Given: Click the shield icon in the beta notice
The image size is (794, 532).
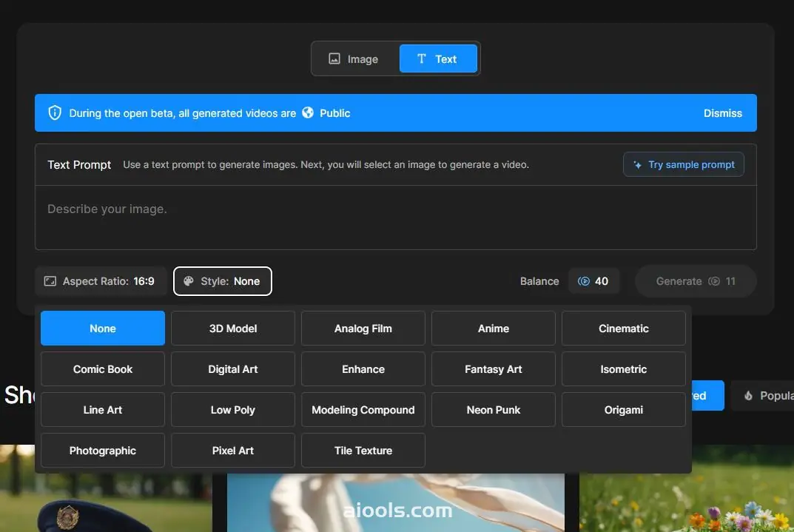Looking at the screenshot, I should pos(55,113).
